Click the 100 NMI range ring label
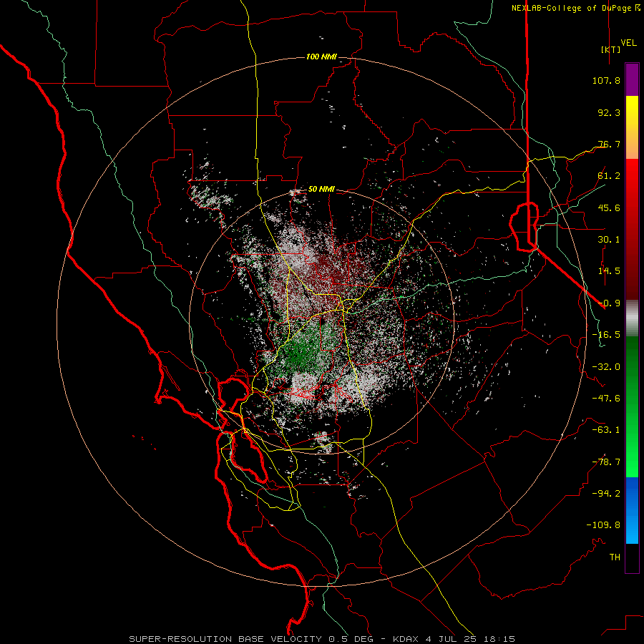 (x=321, y=57)
